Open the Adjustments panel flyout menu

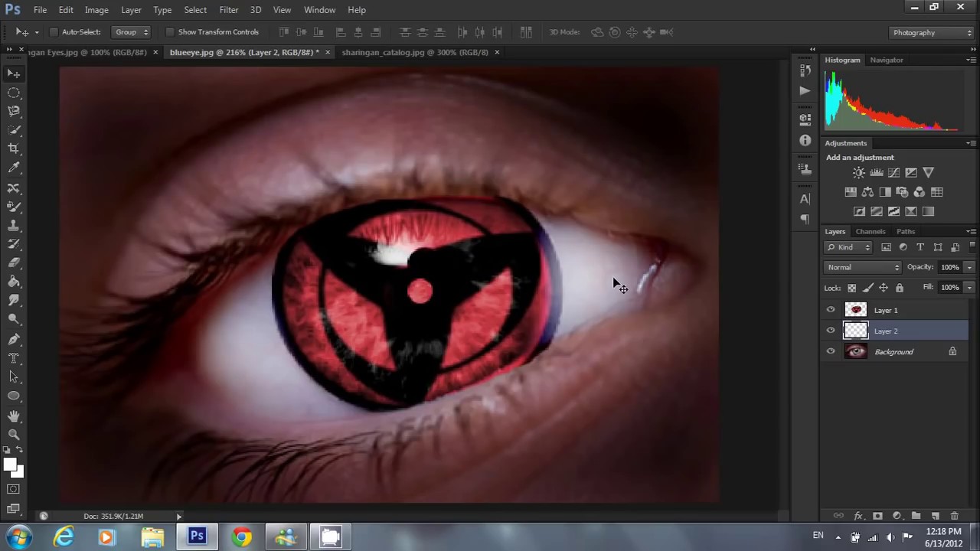(971, 143)
